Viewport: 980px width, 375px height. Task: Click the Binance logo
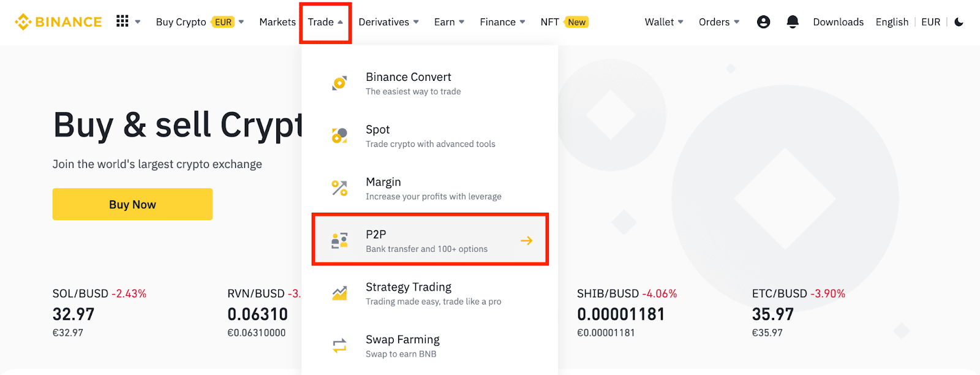coord(58,21)
